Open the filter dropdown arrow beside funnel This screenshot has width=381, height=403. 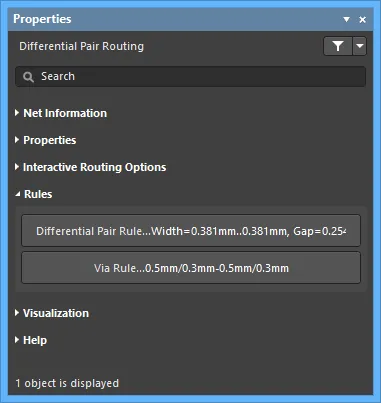point(359,46)
